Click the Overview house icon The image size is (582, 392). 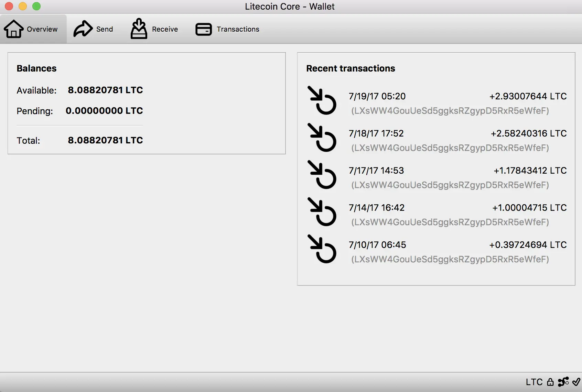pos(14,29)
